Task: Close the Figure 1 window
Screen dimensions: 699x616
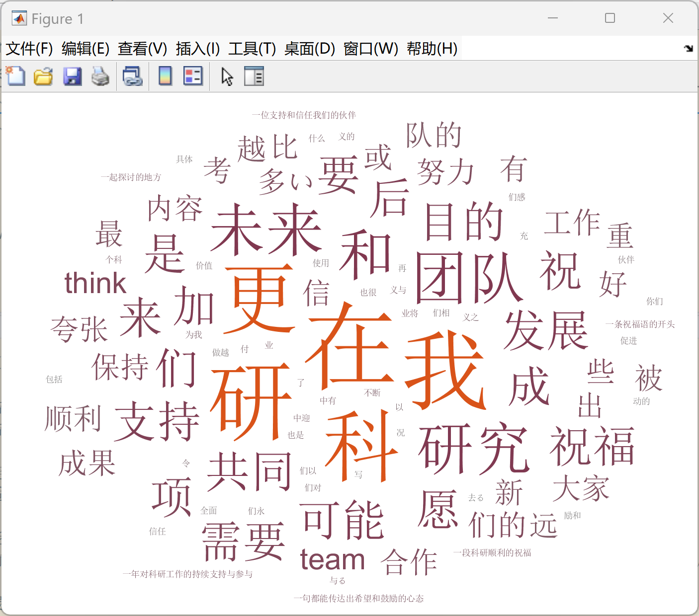Action: [668, 18]
